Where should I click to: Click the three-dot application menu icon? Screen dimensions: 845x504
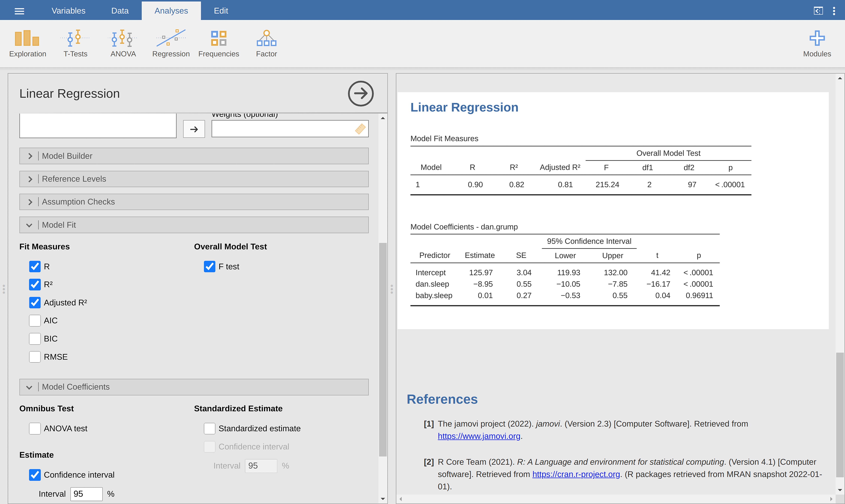point(834,11)
